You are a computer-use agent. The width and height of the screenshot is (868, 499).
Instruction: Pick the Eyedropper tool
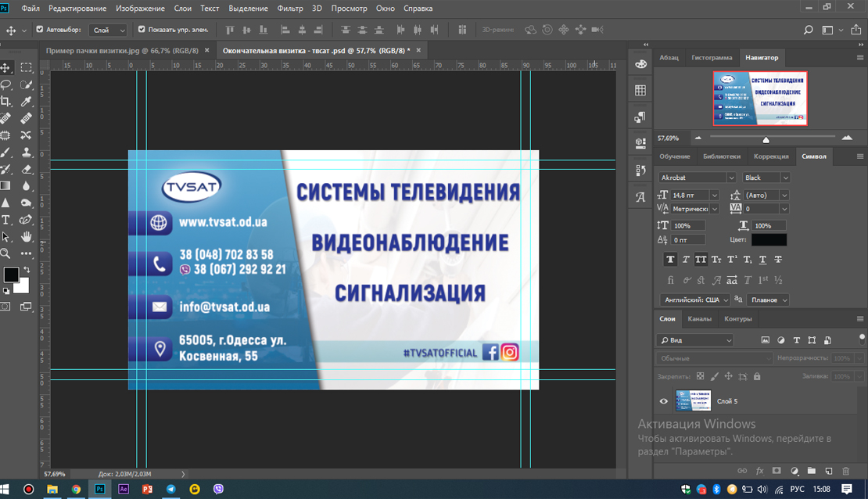26,102
